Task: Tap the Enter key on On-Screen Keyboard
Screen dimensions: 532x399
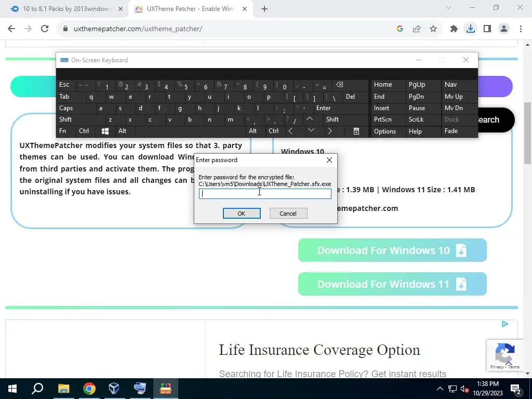Action: (x=341, y=108)
